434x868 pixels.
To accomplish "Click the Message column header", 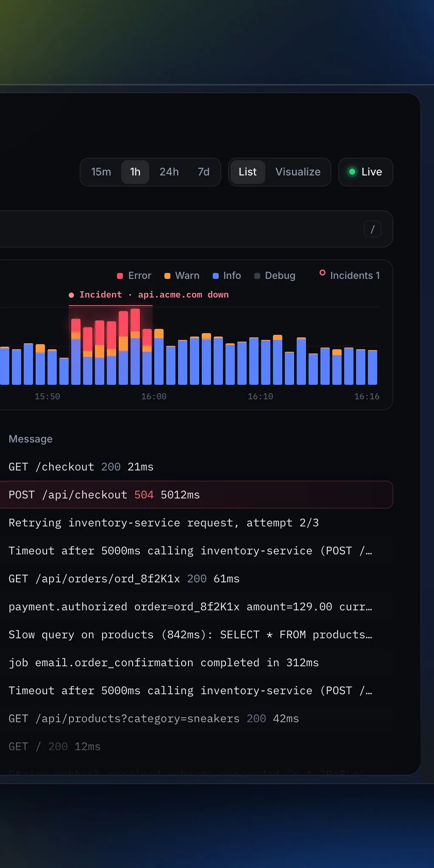I will point(31,439).
